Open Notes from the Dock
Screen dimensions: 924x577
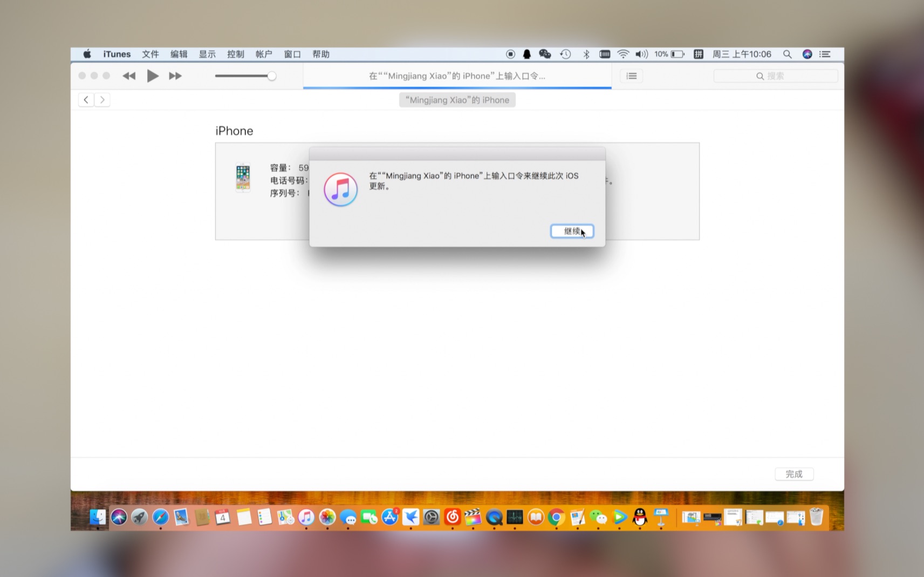(x=244, y=517)
